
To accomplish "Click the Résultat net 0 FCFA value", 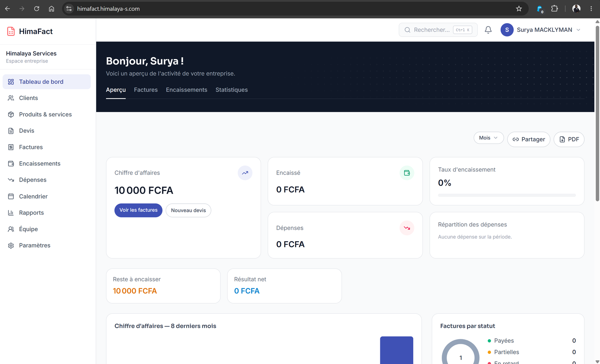I will tap(247, 291).
